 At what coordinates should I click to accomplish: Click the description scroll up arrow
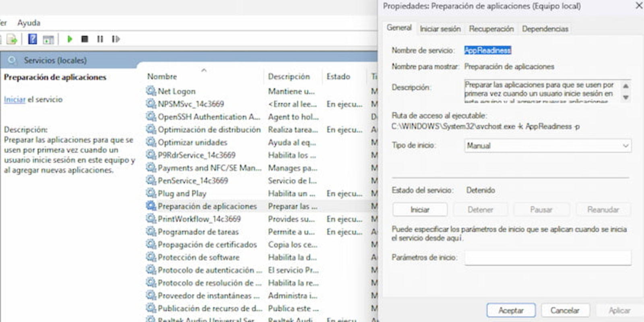click(625, 86)
